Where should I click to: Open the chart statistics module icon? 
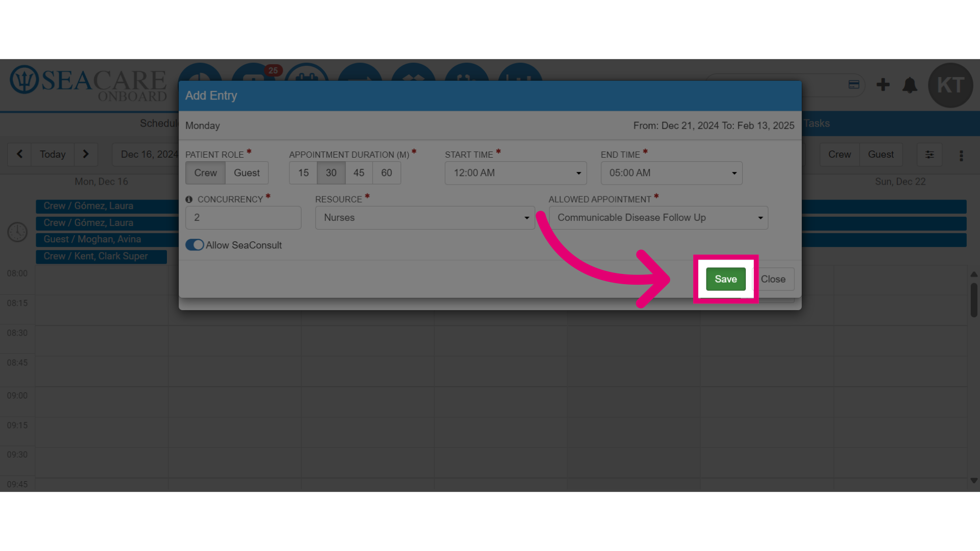pyautogui.click(x=520, y=72)
